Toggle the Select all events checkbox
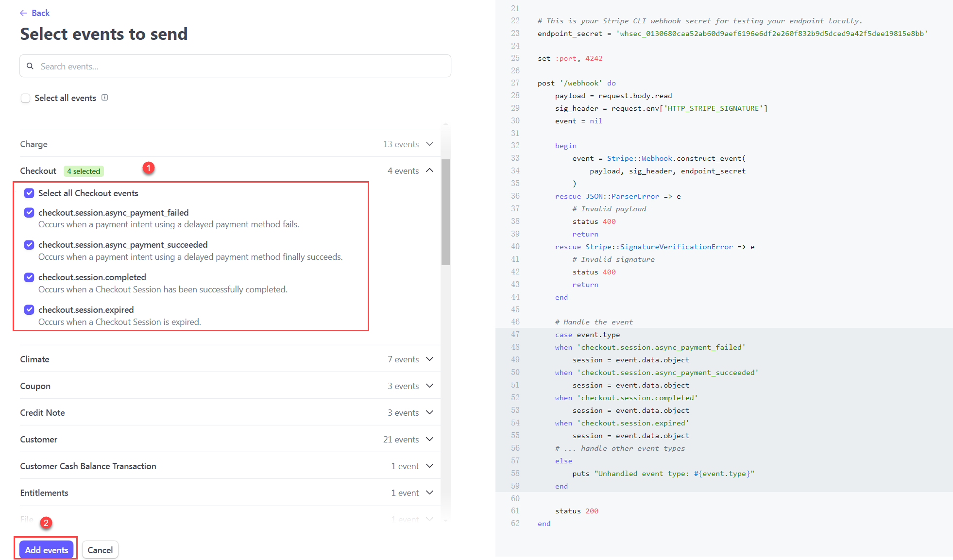This screenshot has height=560, width=953. [x=26, y=98]
